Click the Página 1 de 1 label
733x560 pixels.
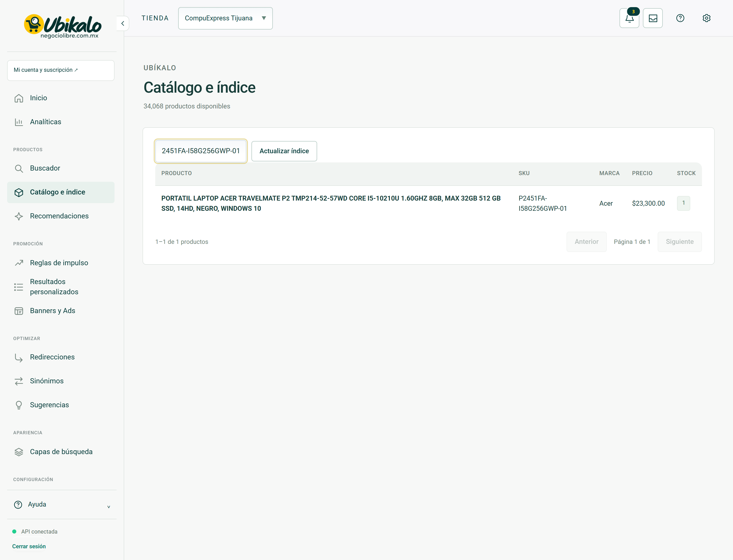pos(632,242)
